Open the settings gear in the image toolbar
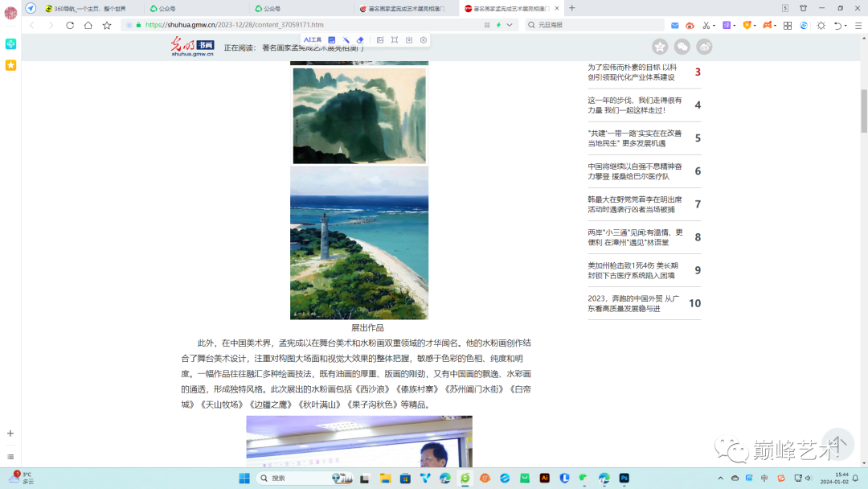 (x=423, y=39)
